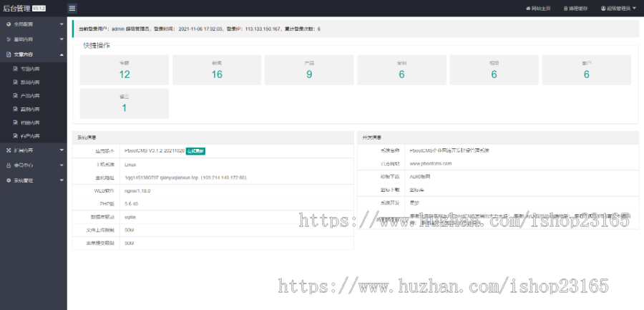Click the 'nginx/1.18.0' web software value

coord(137,190)
